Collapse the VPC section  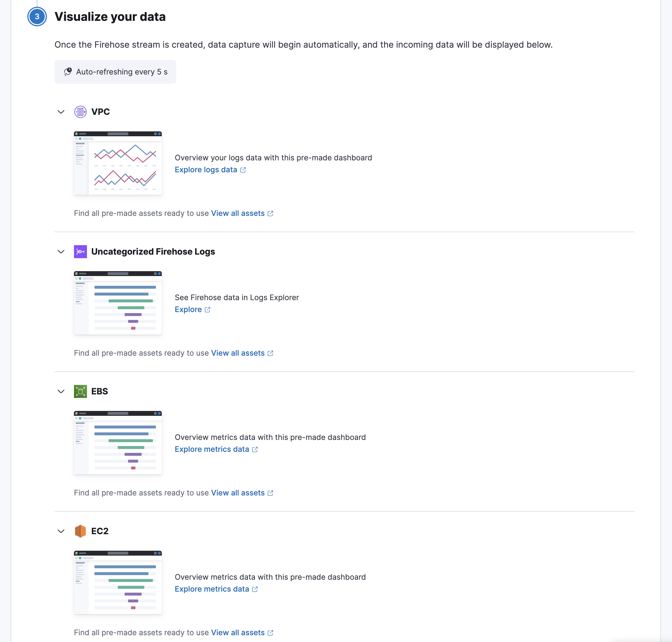click(61, 112)
